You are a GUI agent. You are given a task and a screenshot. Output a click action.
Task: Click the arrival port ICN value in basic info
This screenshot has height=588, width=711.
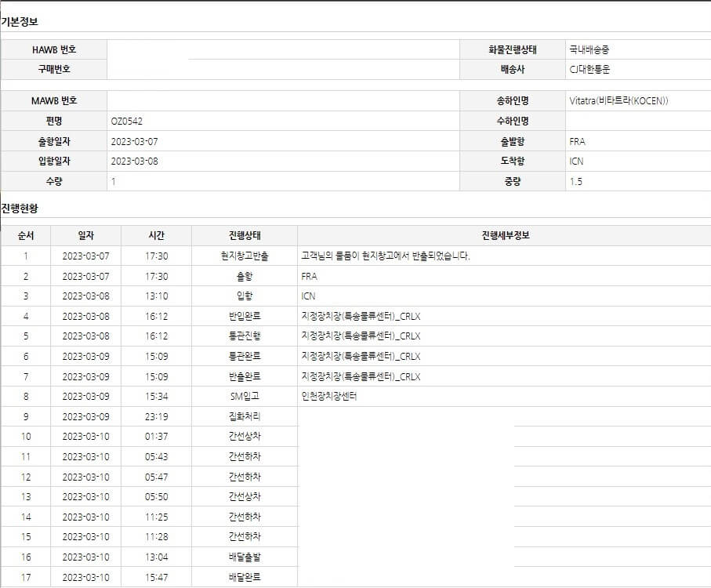[x=576, y=161]
